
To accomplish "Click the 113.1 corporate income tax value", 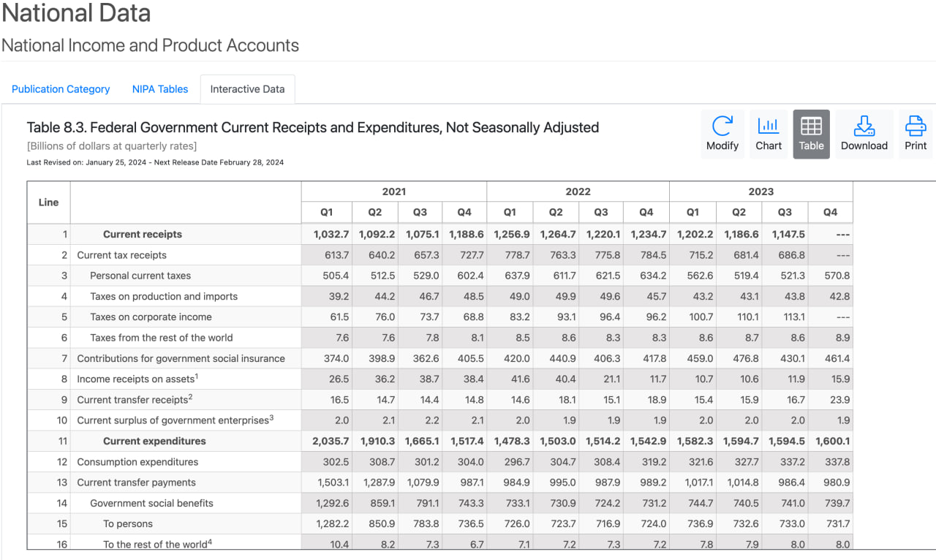I will coord(793,317).
